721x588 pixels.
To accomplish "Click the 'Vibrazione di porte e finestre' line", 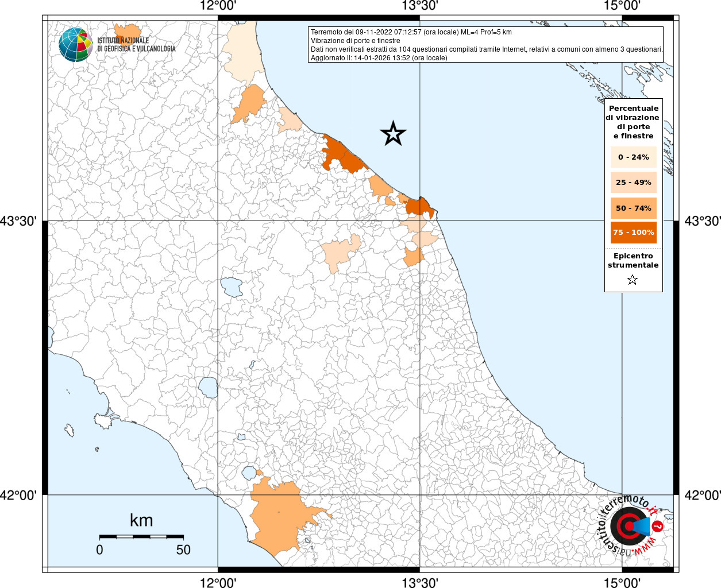I will [x=356, y=41].
